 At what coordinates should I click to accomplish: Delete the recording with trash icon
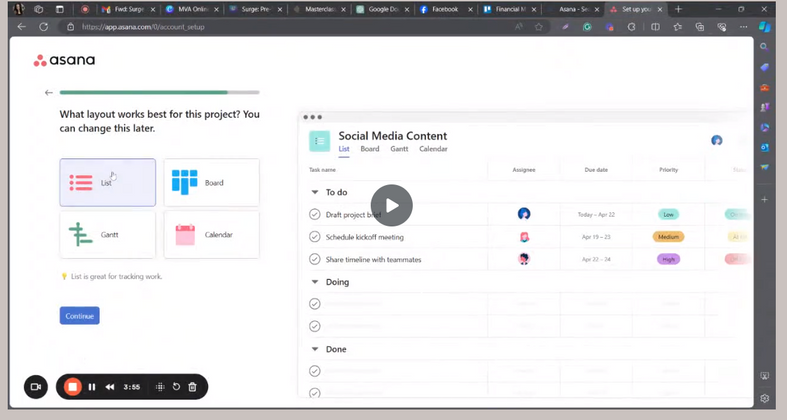tap(193, 387)
